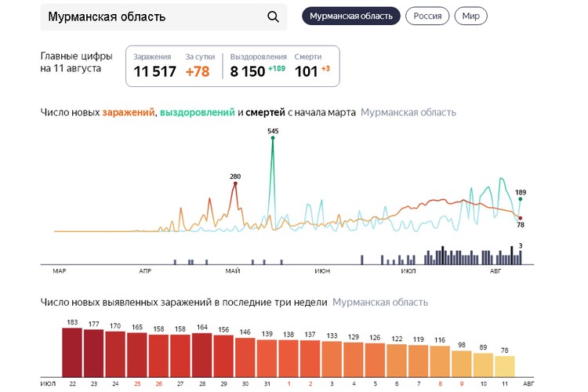Screen dimensions: 588x392
Task: Click the выздоровлений legend link
Action: tap(197, 112)
